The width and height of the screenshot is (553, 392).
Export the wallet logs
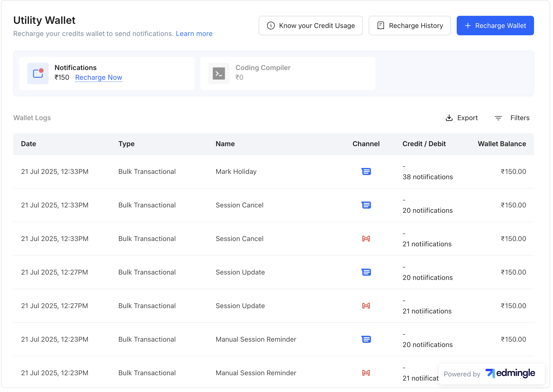462,118
